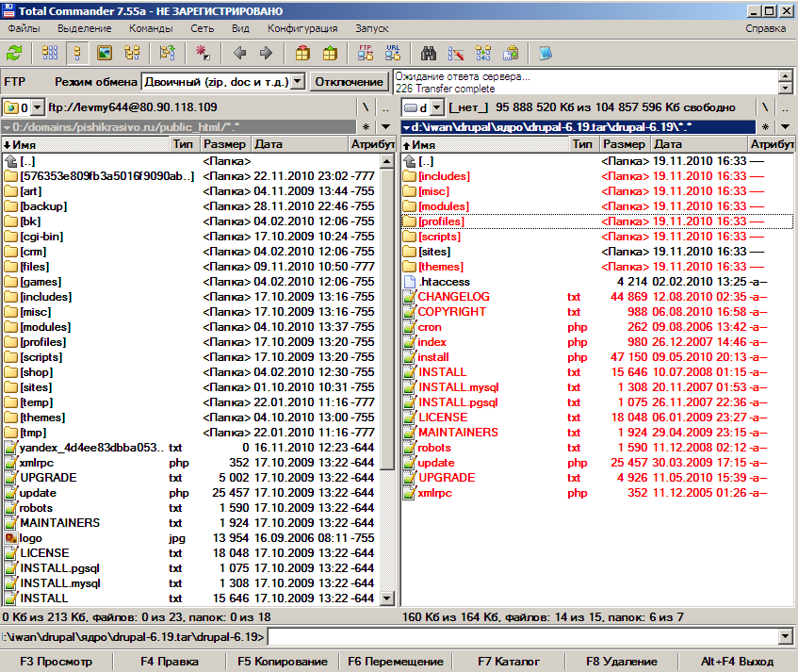Open the Выделение menu
The image size is (798, 672).
pos(85,28)
